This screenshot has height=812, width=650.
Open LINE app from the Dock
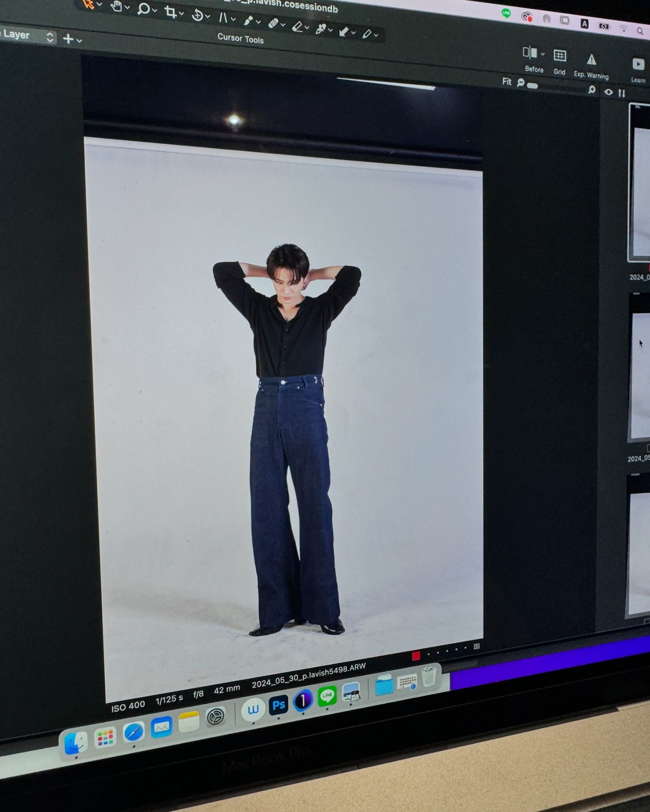point(327,696)
